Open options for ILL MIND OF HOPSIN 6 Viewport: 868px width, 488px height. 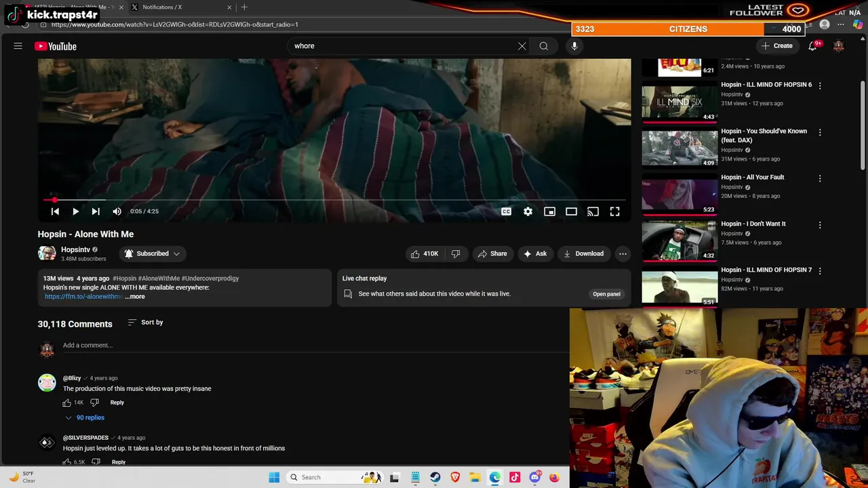pos(820,85)
